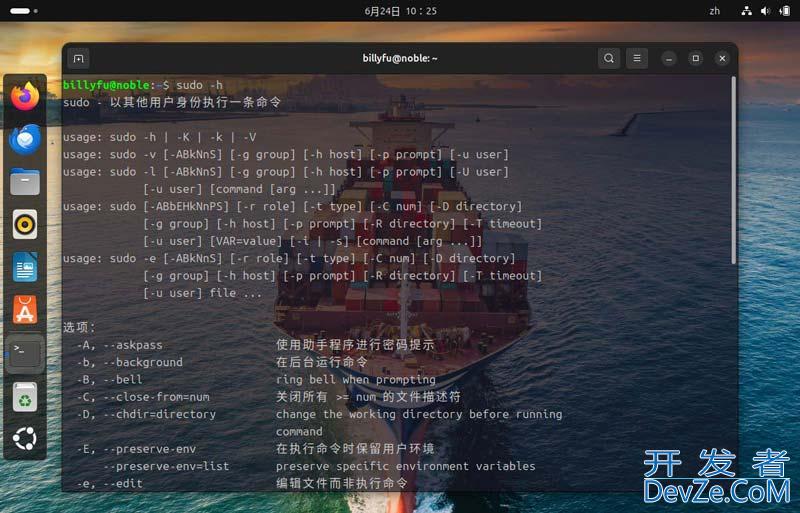
Task: Click the 'ring bell when prompting' description
Action: 356,380
